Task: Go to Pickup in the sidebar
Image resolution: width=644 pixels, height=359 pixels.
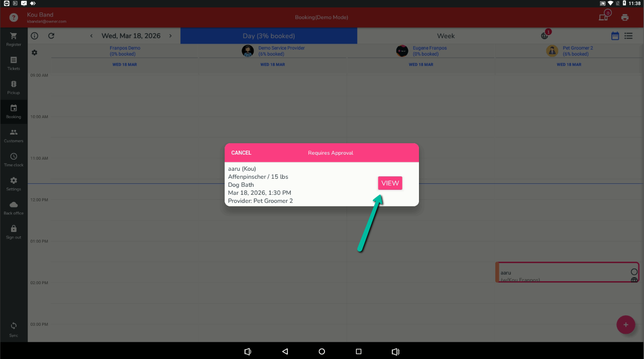Action: tap(14, 85)
